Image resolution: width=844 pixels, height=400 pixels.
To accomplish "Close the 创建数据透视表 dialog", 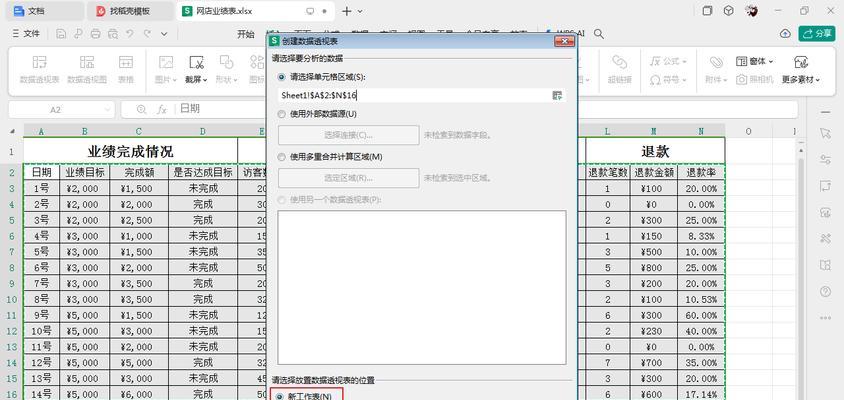I will (565, 41).
